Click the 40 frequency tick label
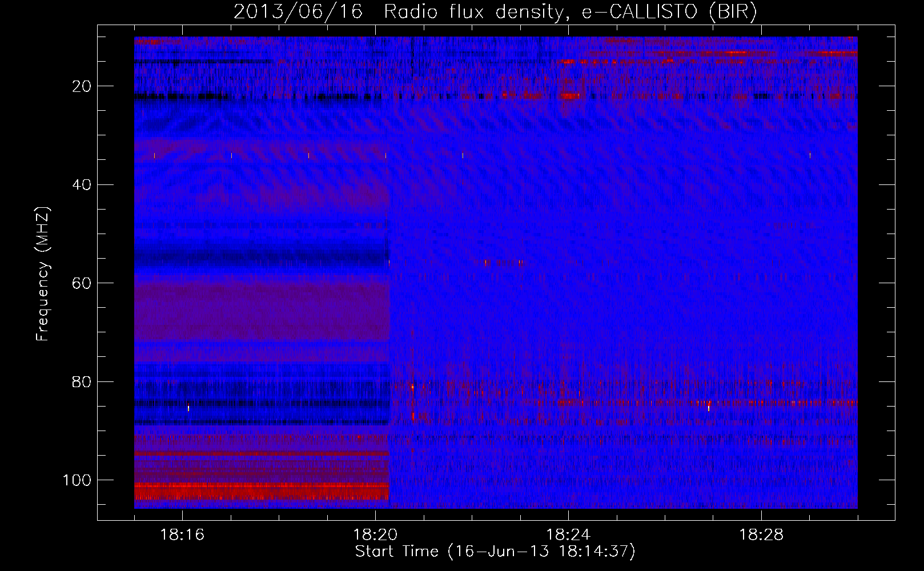This screenshot has width=924, height=571. click(82, 185)
